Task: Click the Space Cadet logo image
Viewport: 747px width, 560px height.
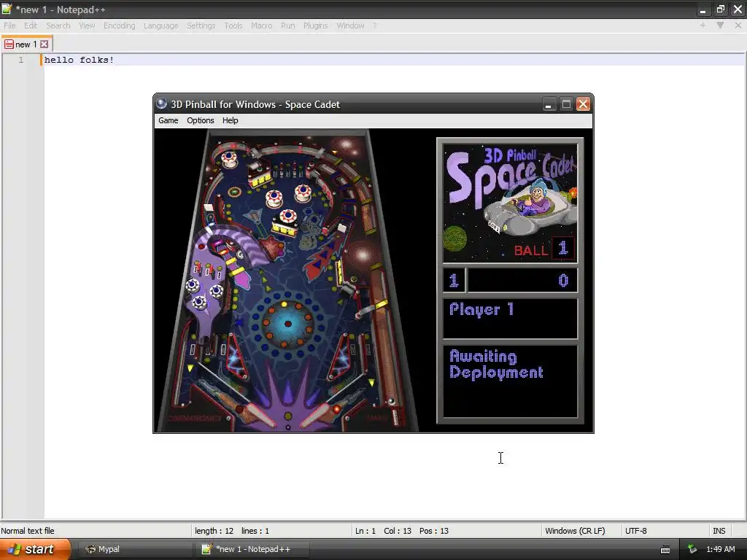Action: pyautogui.click(x=510, y=203)
